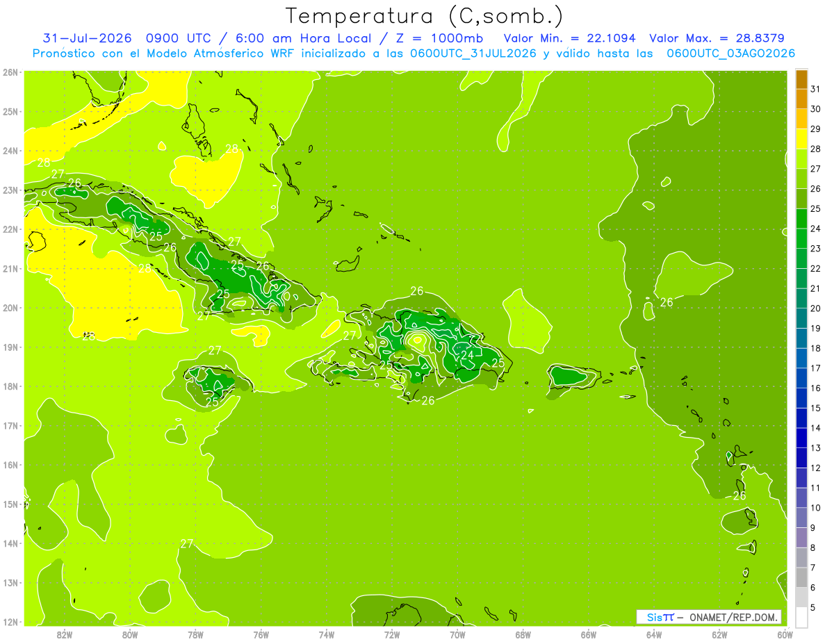Click initialization time "0600UTC_31JUL2026"

tap(473, 53)
